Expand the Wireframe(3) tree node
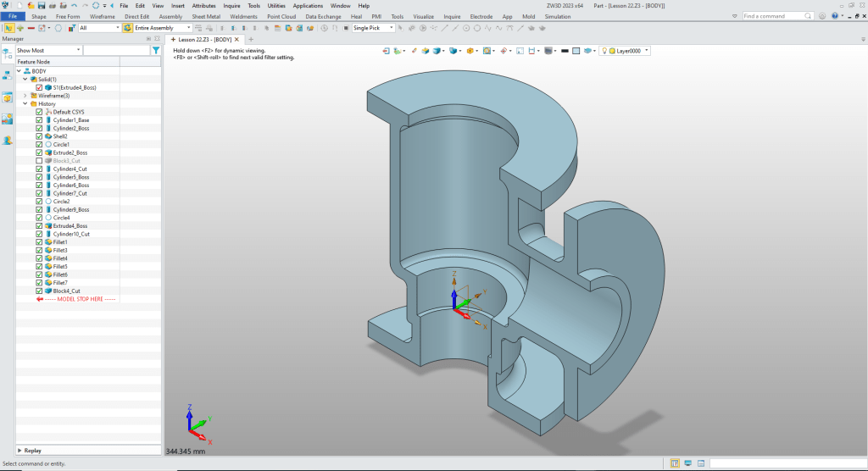The height and width of the screenshot is (471, 868). click(x=25, y=96)
